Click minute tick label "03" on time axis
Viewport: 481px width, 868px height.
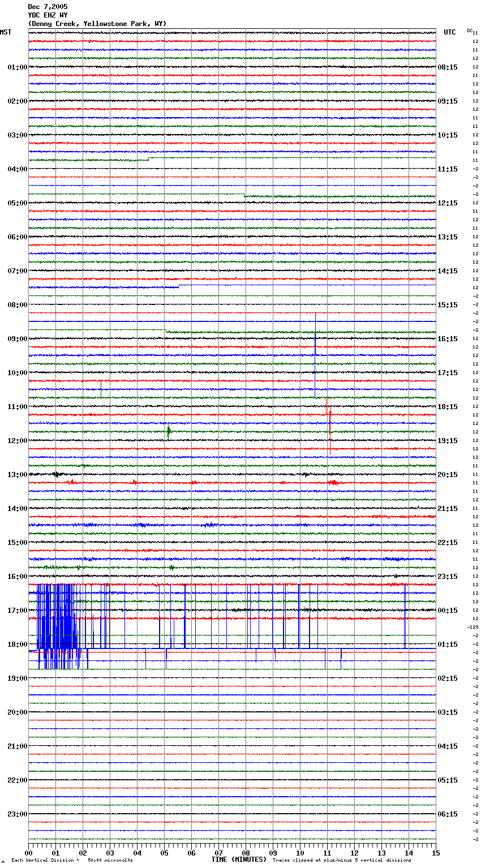[110, 853]
